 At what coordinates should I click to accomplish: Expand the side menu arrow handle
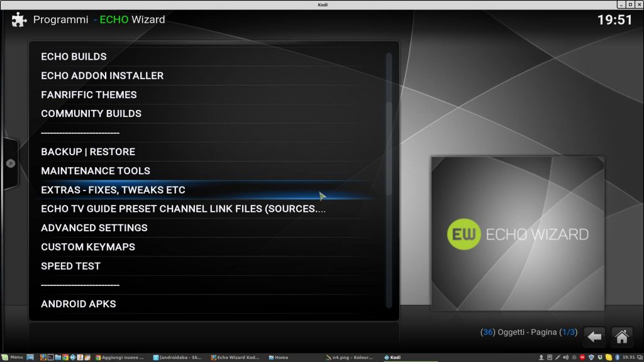(x=11, y=163)
